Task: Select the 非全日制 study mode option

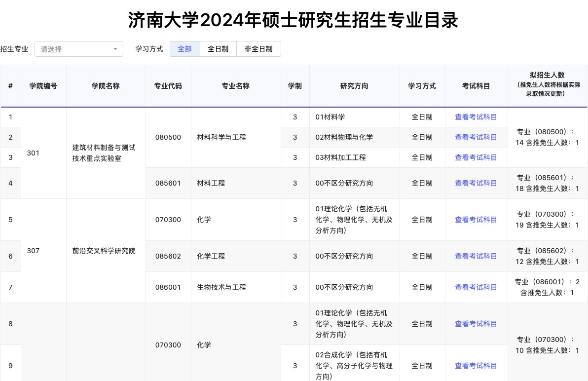Action: [x=258, y=49]
